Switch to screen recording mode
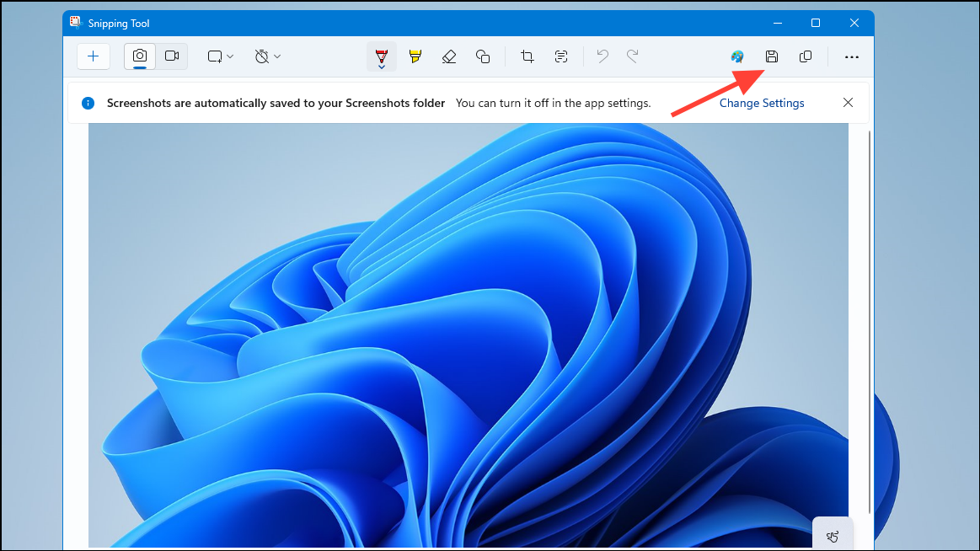The width and height of the screenshot is (980, 551). pyautogui.click(x=171, y=56)
